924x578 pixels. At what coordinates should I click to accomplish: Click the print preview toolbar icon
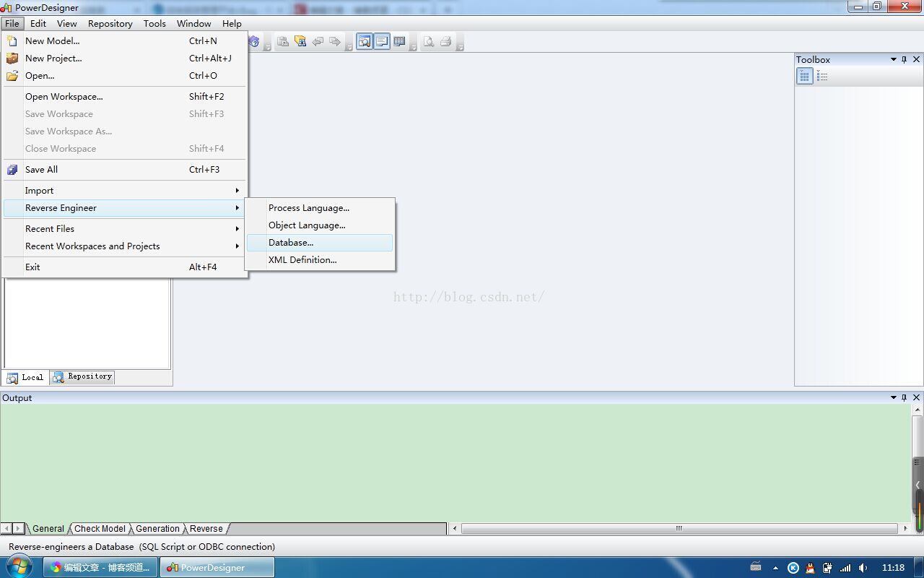429,42
